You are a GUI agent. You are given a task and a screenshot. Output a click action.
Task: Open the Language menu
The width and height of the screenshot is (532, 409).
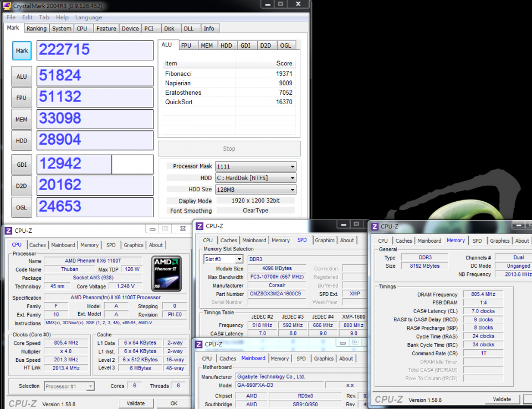pyautogui.click(x=89, y=17)
